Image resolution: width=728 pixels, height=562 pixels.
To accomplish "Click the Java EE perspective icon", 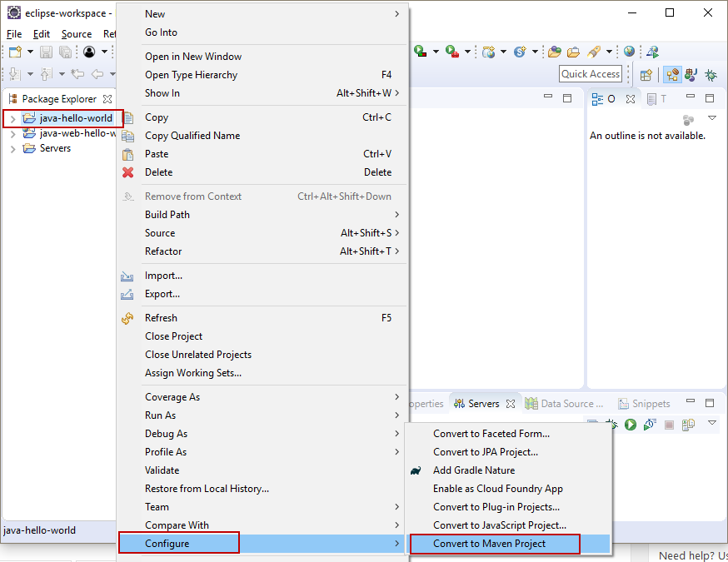I will [x=672, y=75].
